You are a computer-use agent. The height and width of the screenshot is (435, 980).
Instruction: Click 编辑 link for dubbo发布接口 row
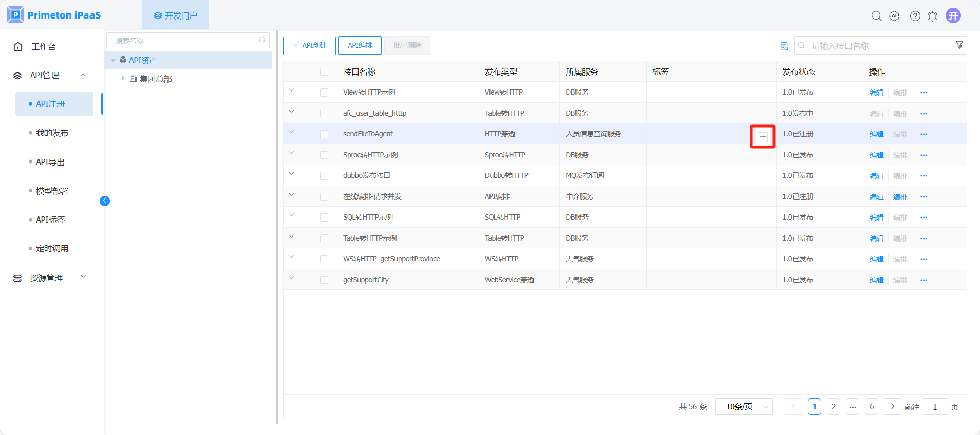(876, 176)
